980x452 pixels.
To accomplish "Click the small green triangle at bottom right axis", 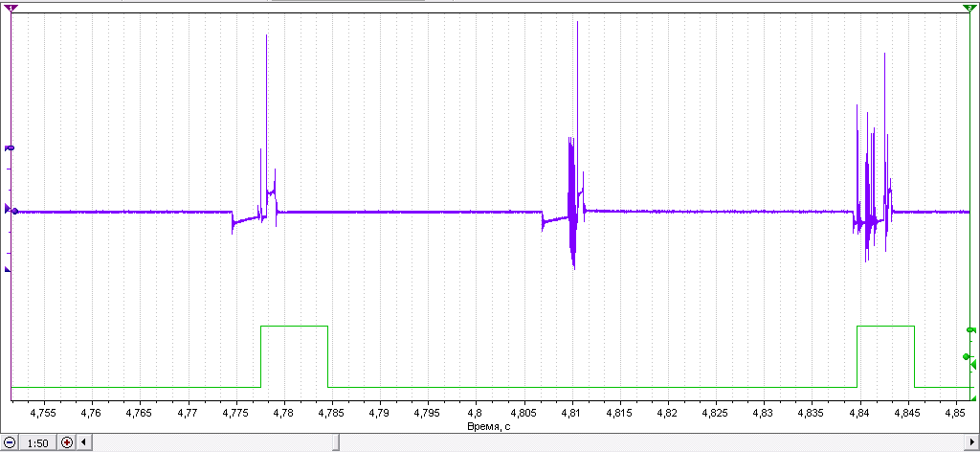I will click(973, 397).
